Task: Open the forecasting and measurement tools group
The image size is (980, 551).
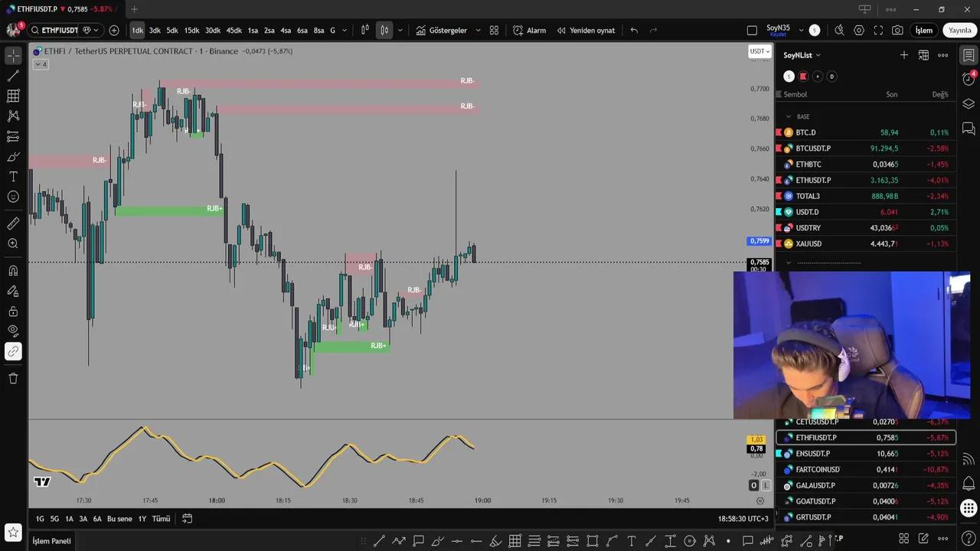Action: (x=13, y=136)
